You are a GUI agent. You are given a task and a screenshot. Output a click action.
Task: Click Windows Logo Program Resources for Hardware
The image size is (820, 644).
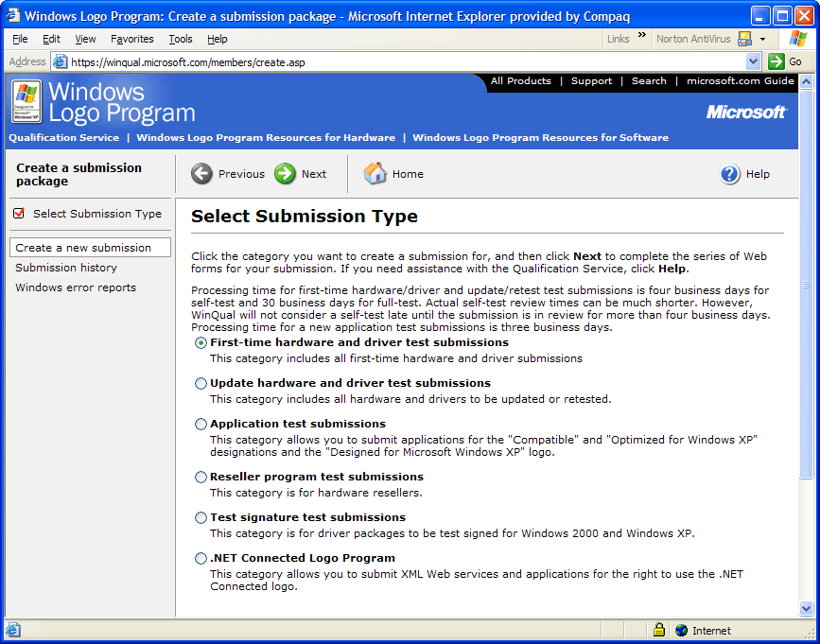pos(266,137)
